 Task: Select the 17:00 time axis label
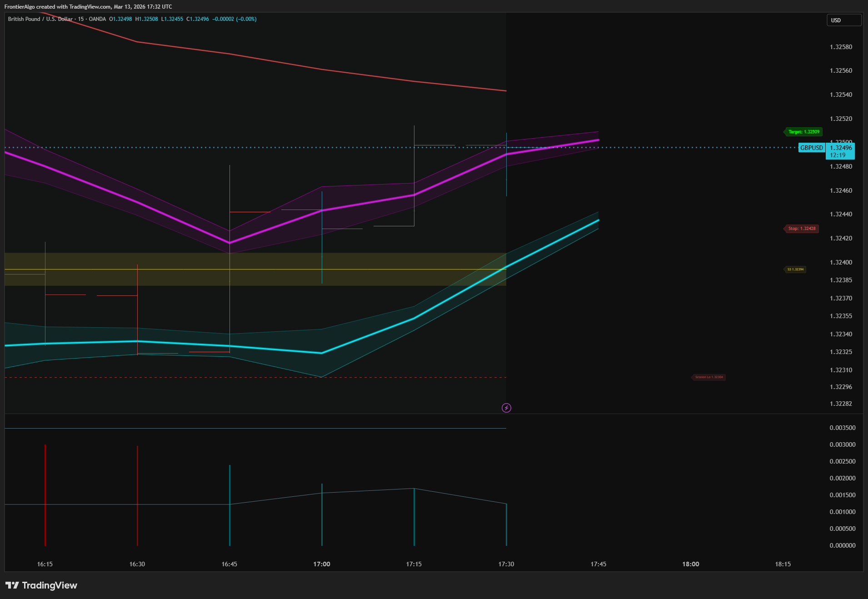tap(322, 564)
